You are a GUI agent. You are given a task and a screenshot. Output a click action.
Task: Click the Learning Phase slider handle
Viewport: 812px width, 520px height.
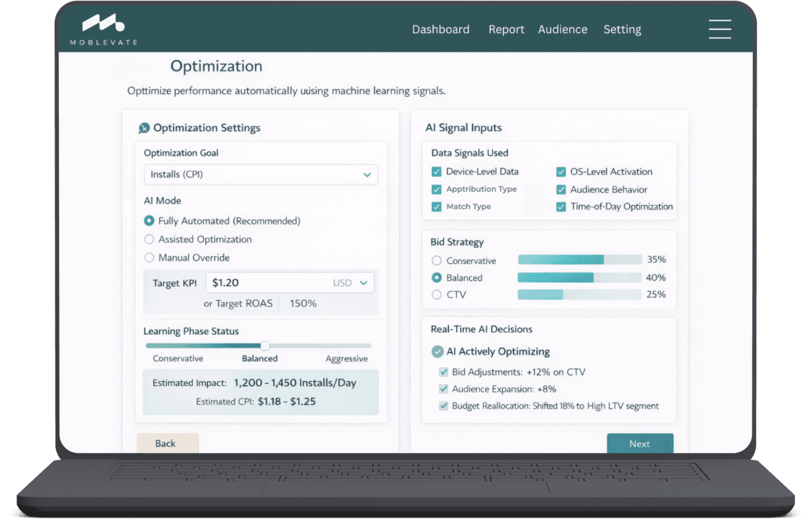tap(264, 346)
